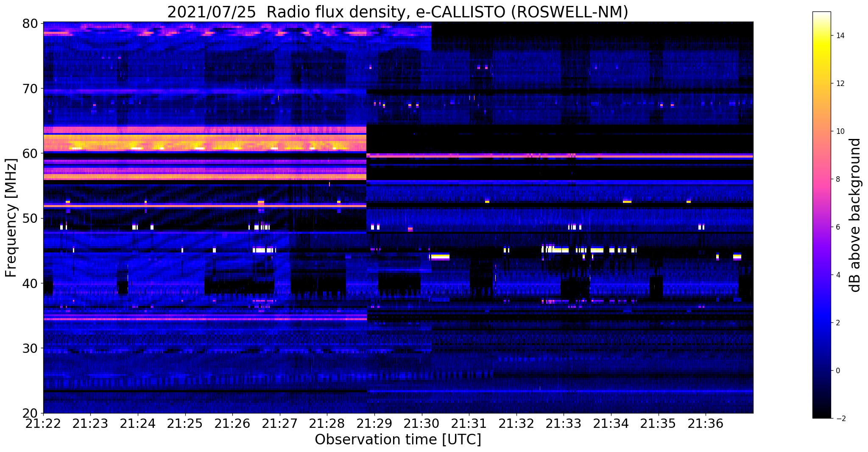Click the 70 MHz frequency tick label

(30, 88)
